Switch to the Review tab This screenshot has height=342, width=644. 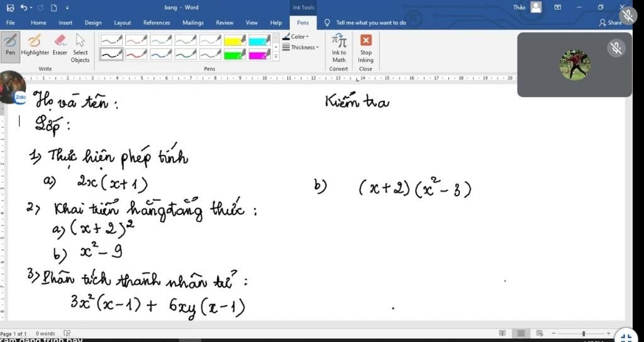tap(225, 23)
